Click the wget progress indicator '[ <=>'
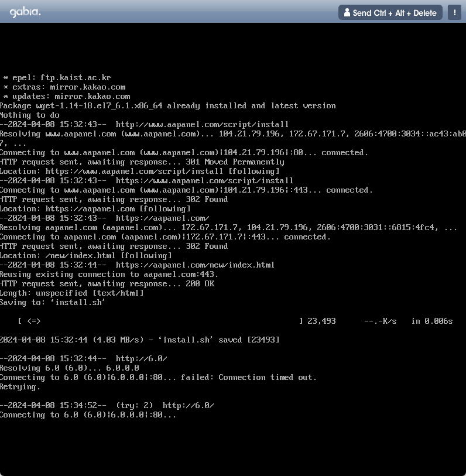The height and width of the screenshot is (476, 466). click(x=29, y=321)
